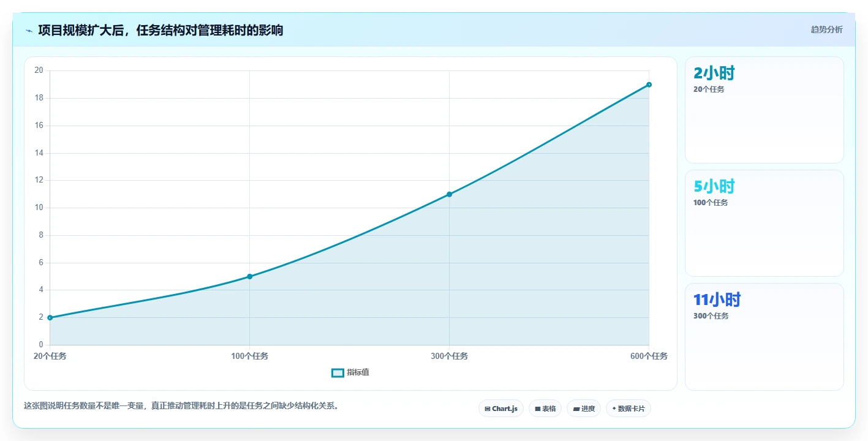Click the 趋势分析 label in header
This screenshot has width=868, height=441.
pyautogui.click(x=826, y=29)
